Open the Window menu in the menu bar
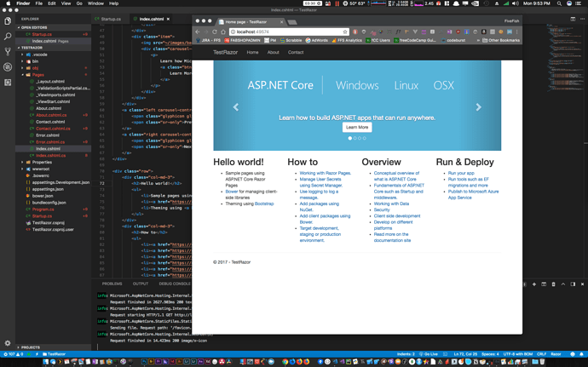The width and height of the screenshot is (588, 367). (95, 3)
